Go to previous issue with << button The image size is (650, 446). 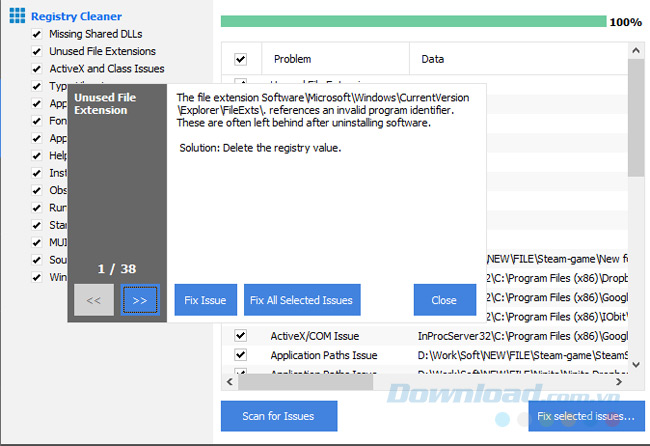pos(94,300)
